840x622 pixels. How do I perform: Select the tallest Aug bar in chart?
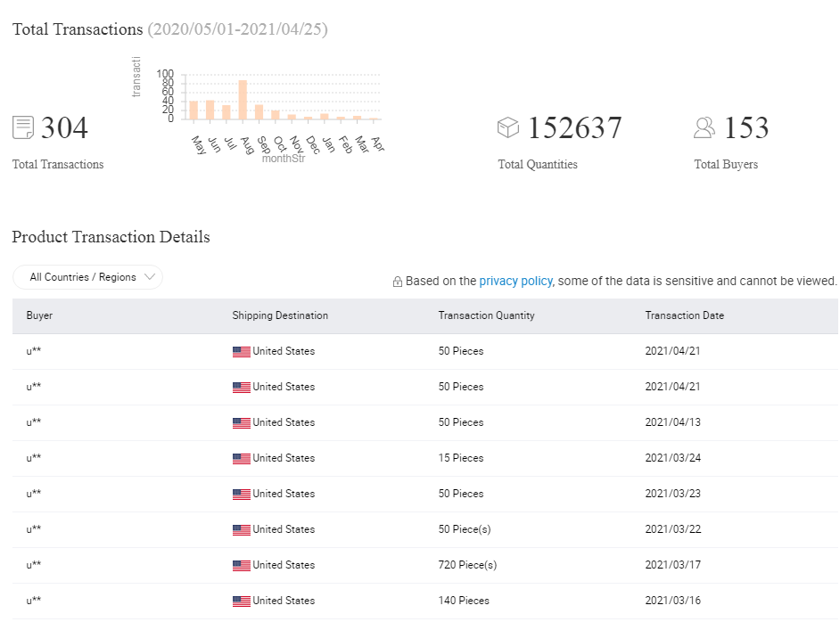243,100
